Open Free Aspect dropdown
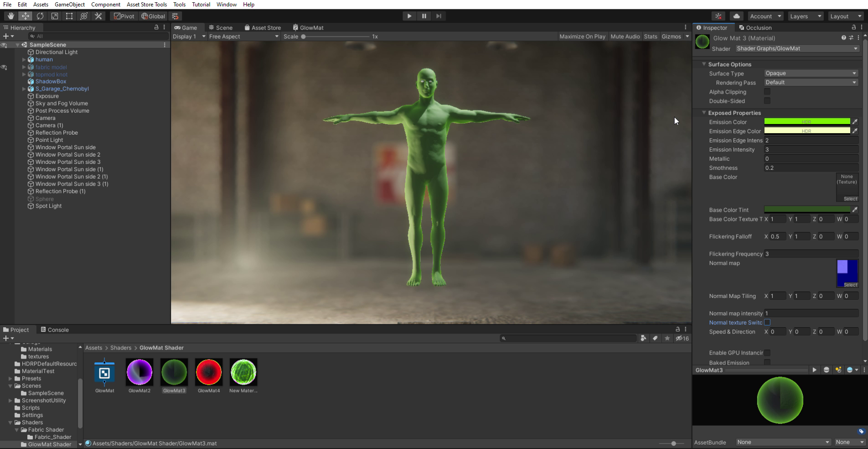Image resolution: width=868 pixels, height=449 pixels. click(x=243, y=37)
